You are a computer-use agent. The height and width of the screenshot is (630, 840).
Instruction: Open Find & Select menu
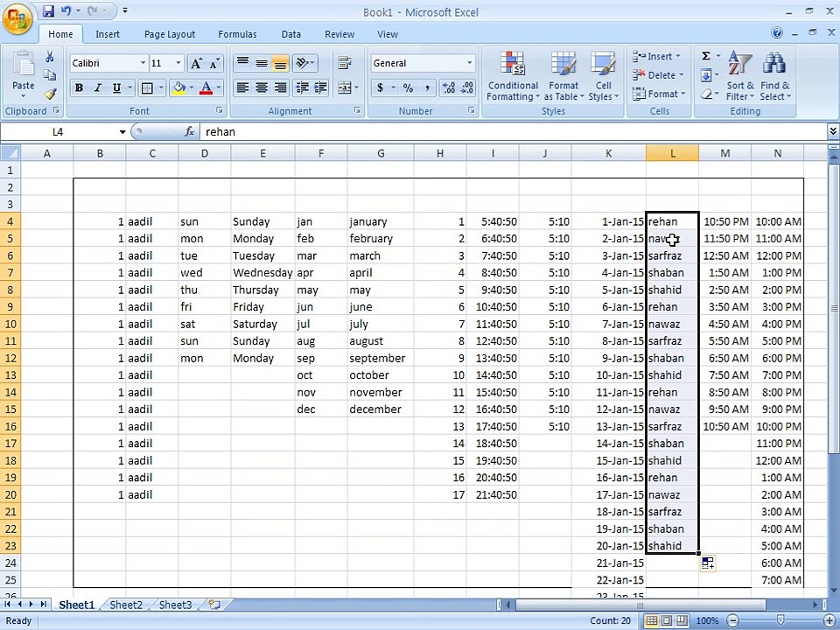point(774,76)
